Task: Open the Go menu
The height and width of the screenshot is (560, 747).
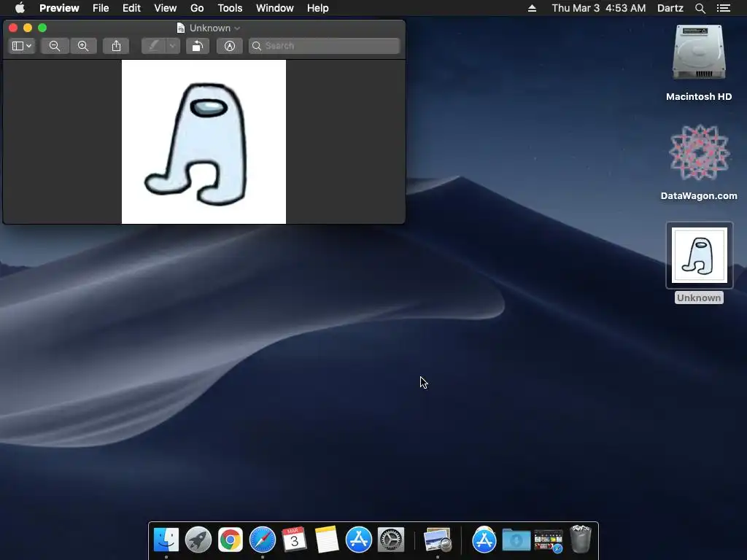Action: (x=197, y=8)
